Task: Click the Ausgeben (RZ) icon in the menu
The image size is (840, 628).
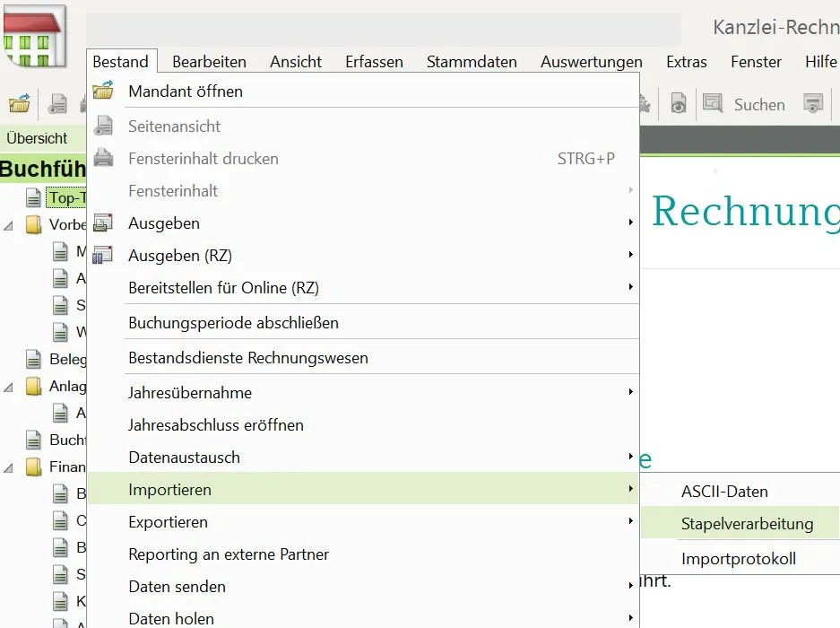Action: [103, 254]
